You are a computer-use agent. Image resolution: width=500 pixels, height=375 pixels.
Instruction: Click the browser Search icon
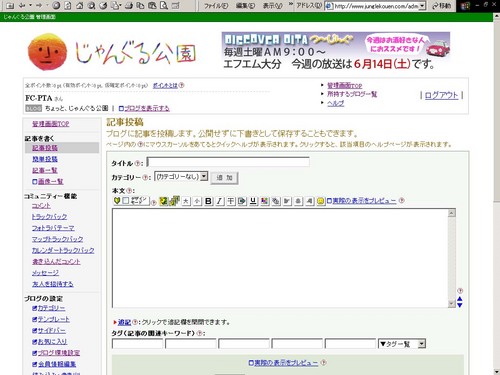pyautogui.click(x=91, y=6)
